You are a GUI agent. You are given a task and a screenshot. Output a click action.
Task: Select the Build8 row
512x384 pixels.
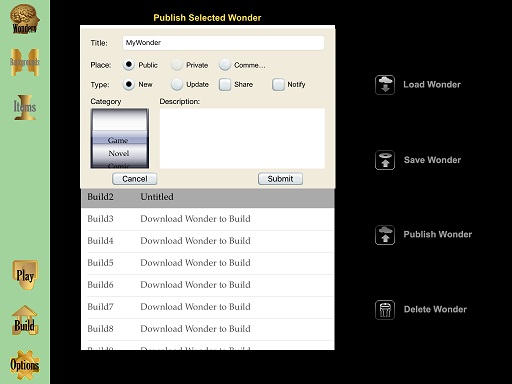pos(208,329)
